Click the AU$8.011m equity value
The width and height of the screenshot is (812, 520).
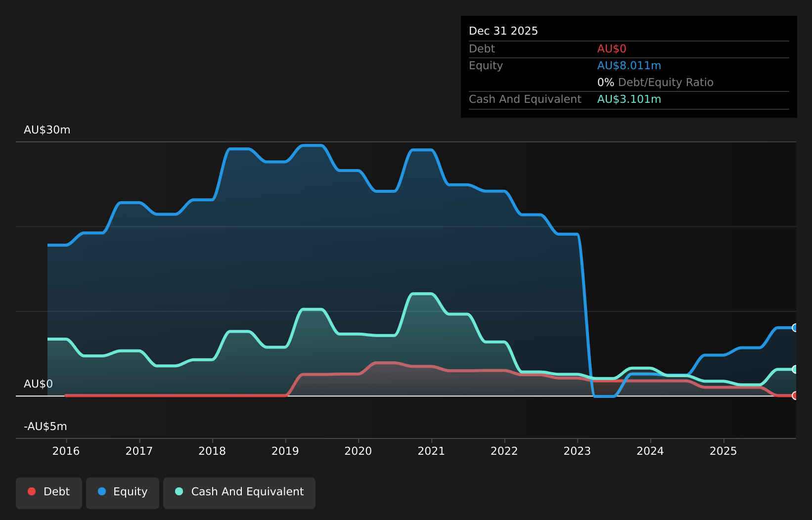coord(629,66)
